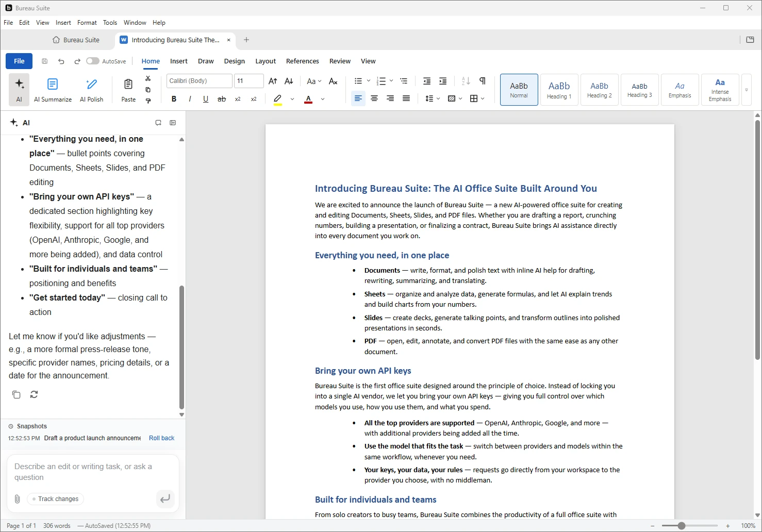
Task: Click the zoom slider handle
Action: click(682, 526)
